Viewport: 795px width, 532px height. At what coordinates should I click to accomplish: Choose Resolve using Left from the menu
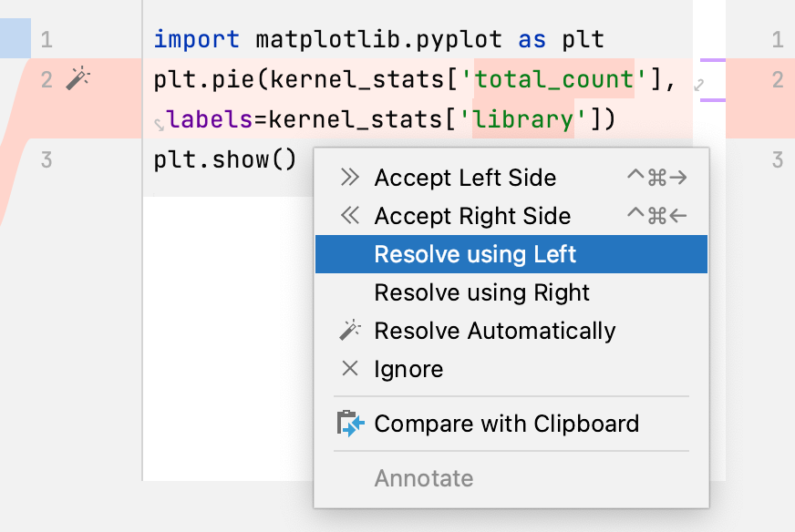pos(474,254)
